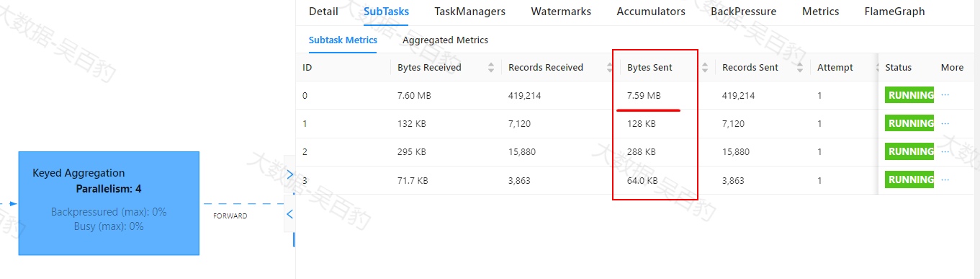The width and height of the screenshot is (980, 279).
Task: Click the RUNNING status of subtask 0
Action: tap(909, 95)
